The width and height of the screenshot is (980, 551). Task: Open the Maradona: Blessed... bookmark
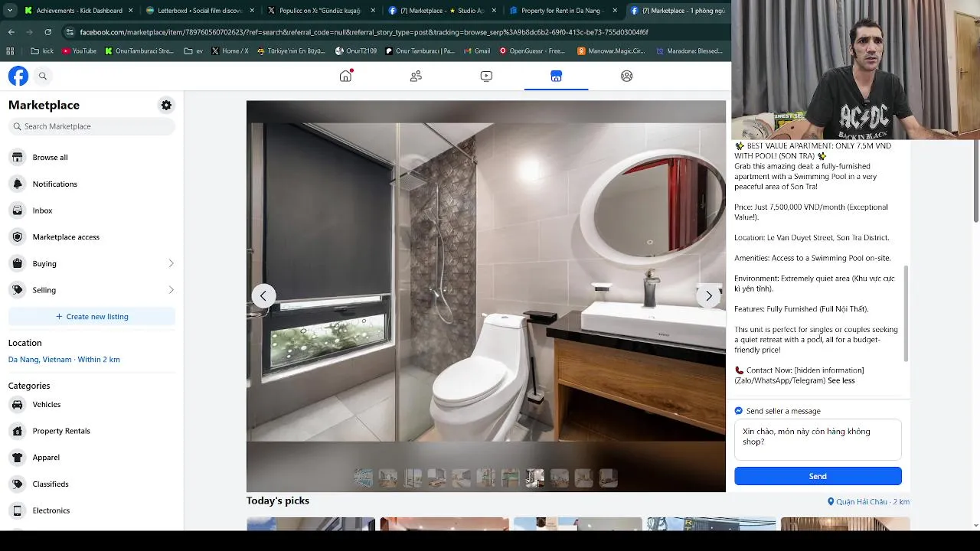(689, 51)
